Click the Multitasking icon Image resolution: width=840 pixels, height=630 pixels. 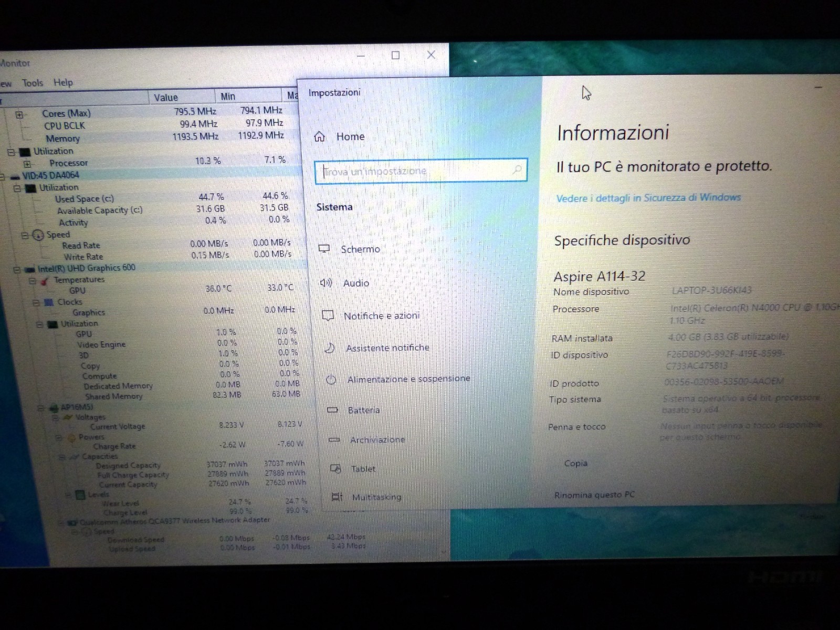(x=337, y=497)
